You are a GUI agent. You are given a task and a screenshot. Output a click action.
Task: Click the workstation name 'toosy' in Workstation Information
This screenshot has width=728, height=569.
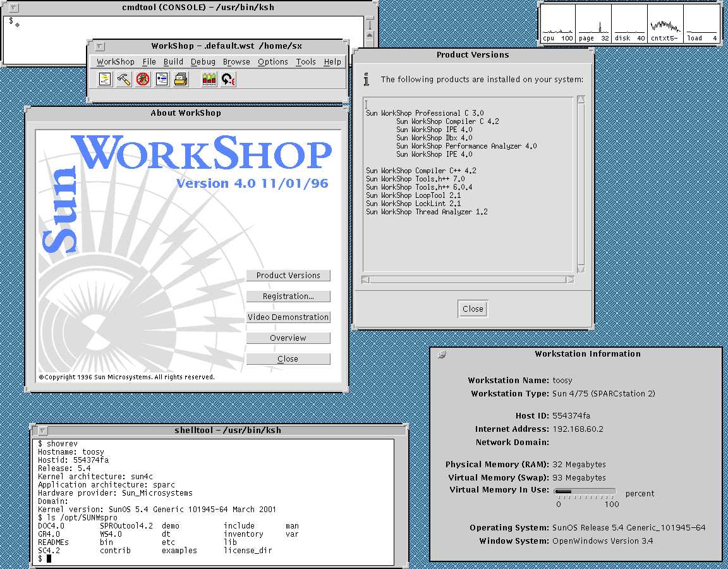[x=562, y=381]
